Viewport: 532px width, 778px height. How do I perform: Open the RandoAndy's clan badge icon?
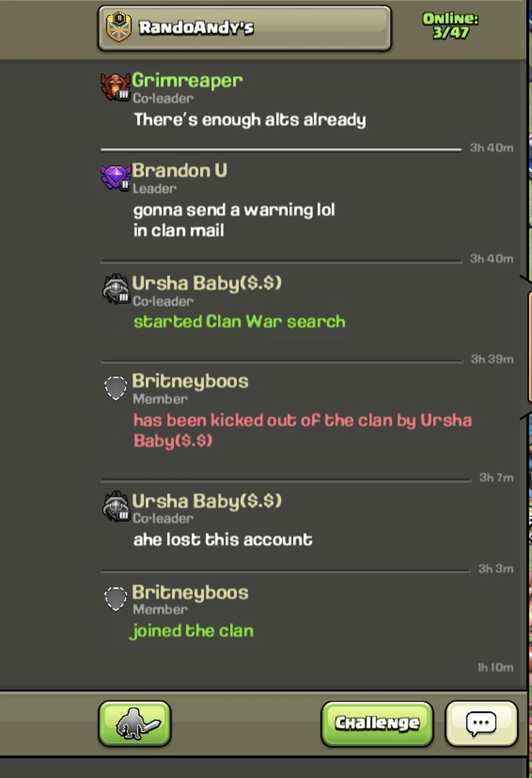pyautogui.click(x=119, y=27)
